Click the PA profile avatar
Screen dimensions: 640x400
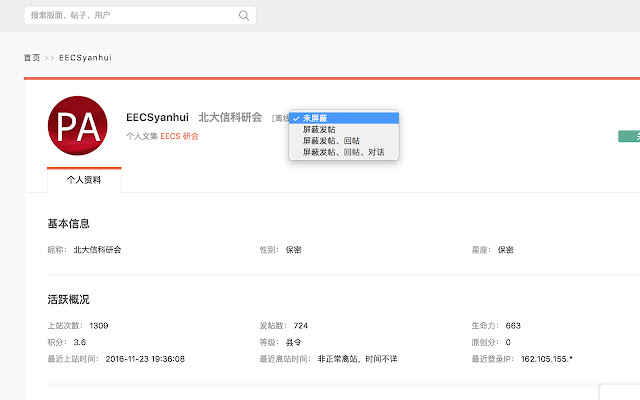click(78, 126)
